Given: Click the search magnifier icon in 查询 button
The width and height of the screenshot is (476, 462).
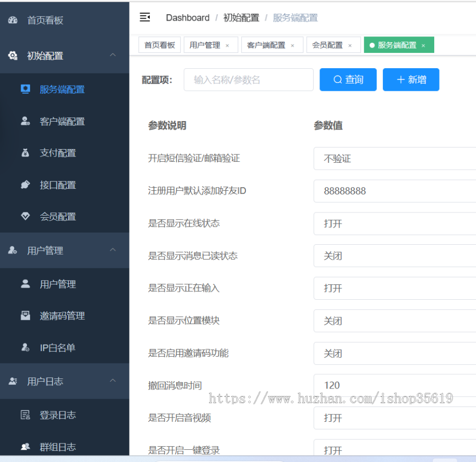Looking at the screenshot, I should coord(337,79).
